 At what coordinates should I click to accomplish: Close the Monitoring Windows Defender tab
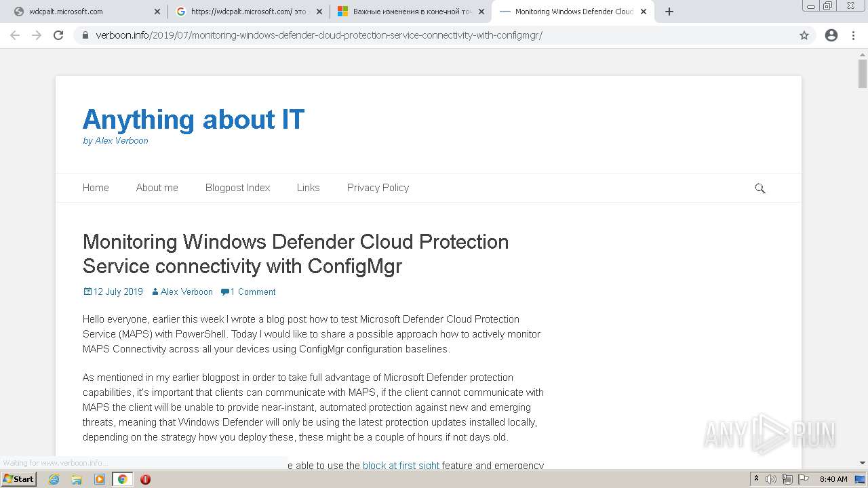tap(644, 12)
